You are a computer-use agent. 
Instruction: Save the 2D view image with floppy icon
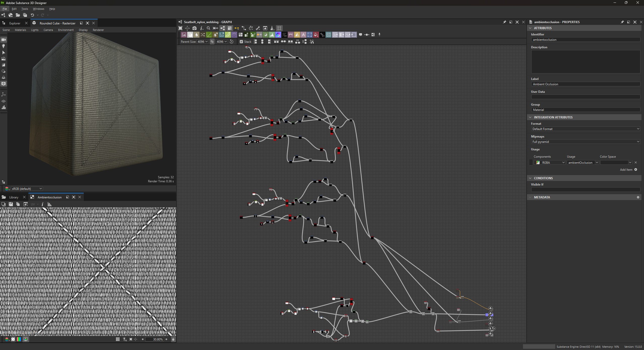coord(11,204)
